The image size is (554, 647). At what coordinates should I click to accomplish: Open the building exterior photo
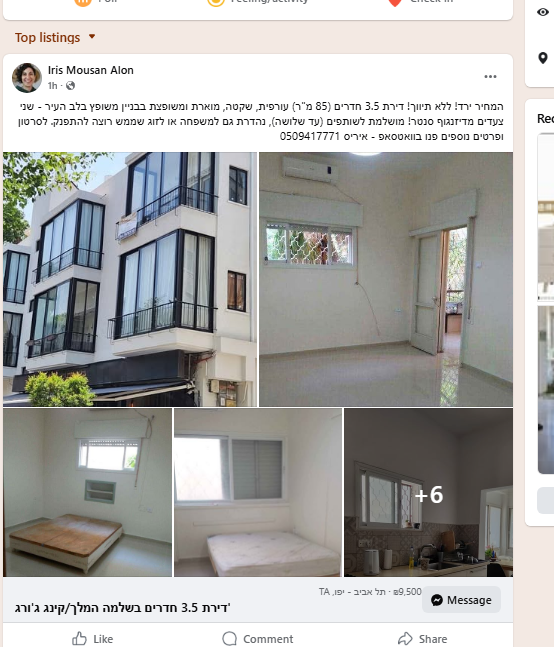click(x=130, y=279)
